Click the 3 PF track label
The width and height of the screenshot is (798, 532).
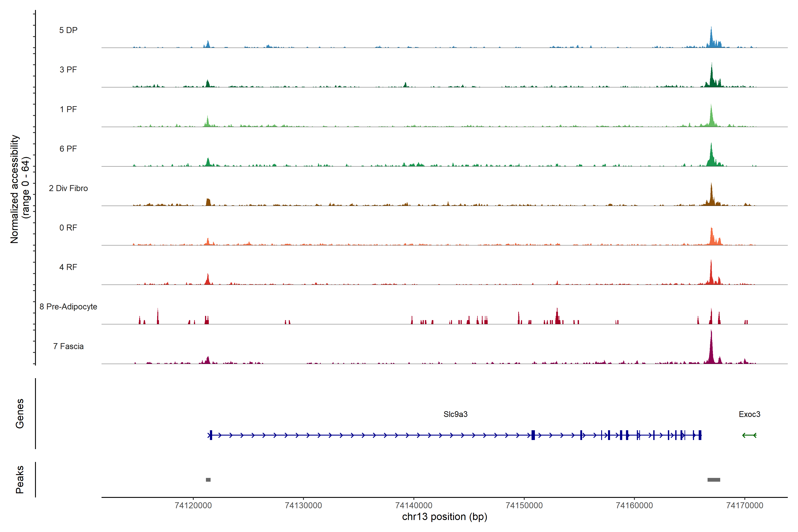(68, 70)
